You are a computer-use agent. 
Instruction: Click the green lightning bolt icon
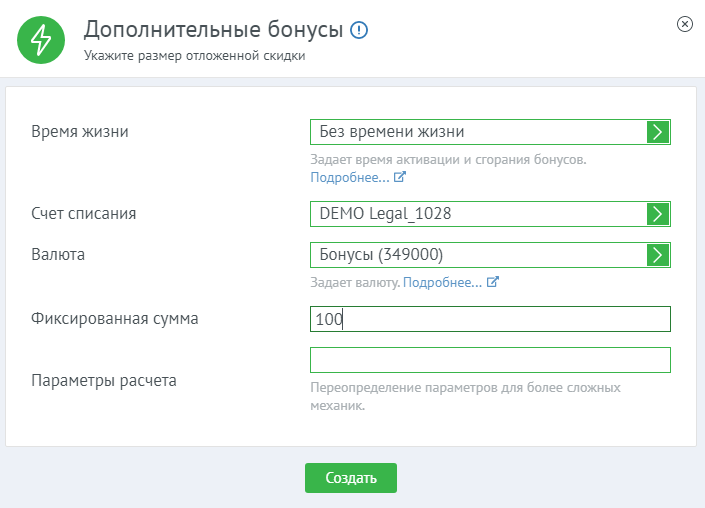[x=41, y=40]
